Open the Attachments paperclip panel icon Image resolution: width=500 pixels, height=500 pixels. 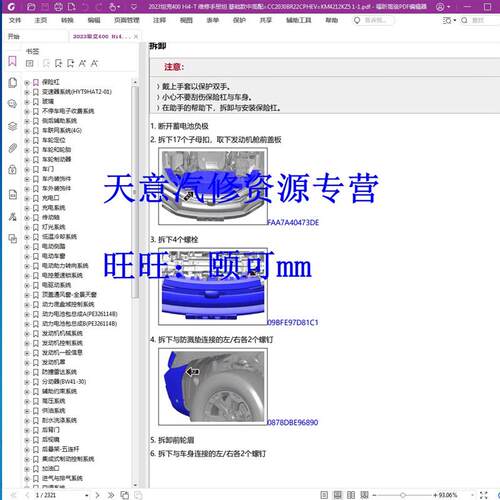click(x=12, y=148)
